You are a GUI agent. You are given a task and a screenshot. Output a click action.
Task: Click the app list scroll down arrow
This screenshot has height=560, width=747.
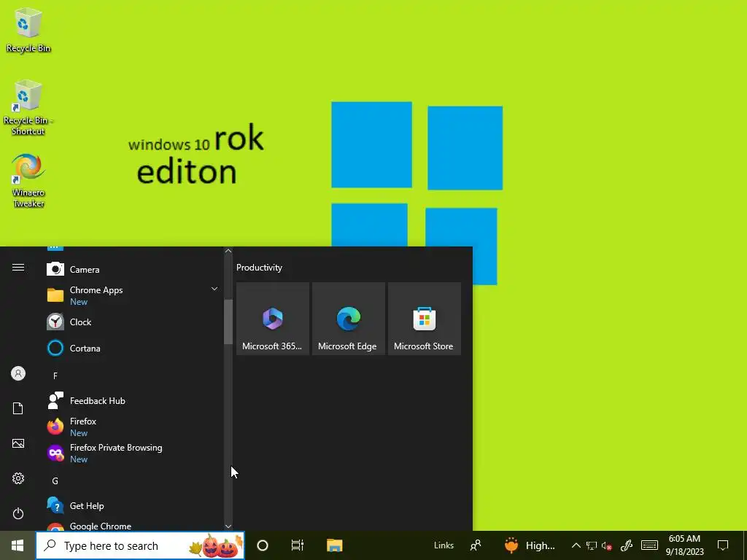tap(228, 526)
